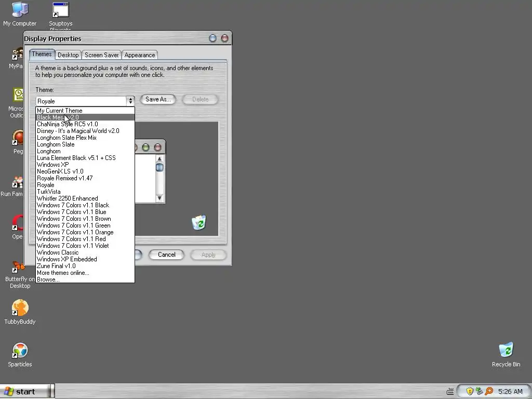The height and width of the screenshot is (399, 532).
Task: Collapse the Theme combo box arrow
Action: pyautogui.click(x=130, y=101)
